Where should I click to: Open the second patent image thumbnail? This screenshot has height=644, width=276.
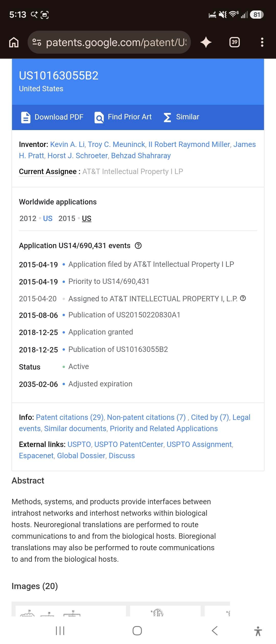[x=165, y=611]
